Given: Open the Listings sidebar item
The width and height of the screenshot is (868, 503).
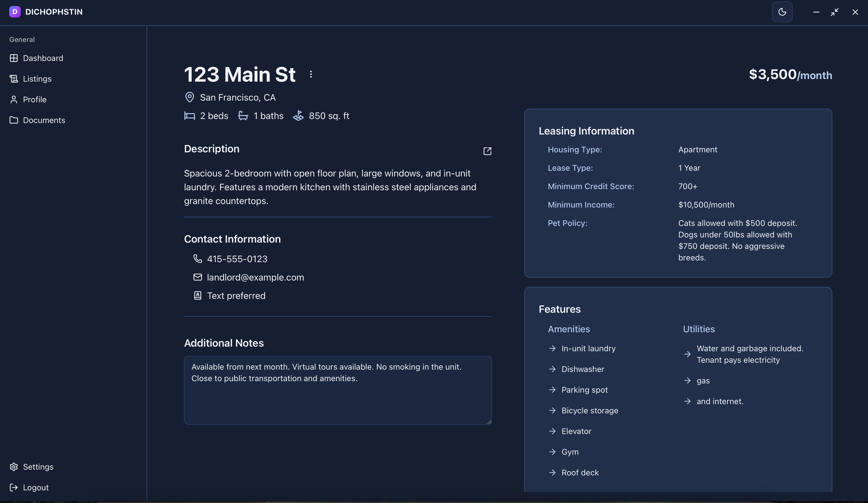Looking at the screenshot, I should [37, 78].
